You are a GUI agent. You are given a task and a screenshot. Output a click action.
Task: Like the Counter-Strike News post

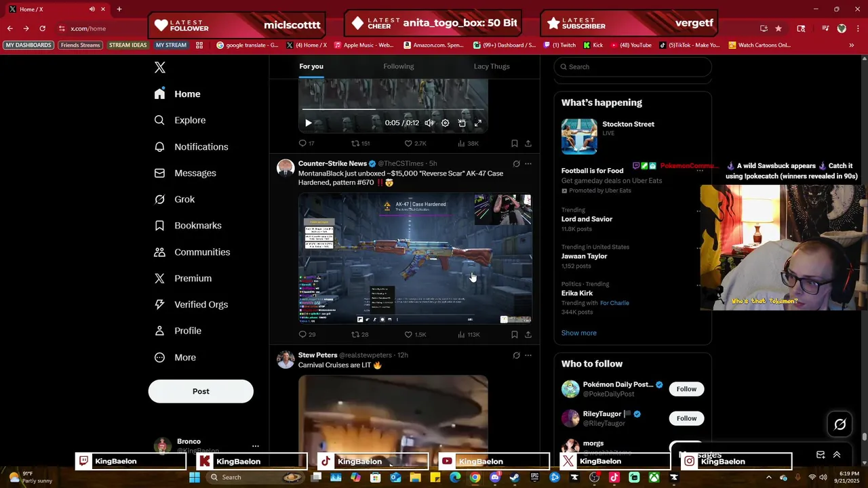(415, 334)
